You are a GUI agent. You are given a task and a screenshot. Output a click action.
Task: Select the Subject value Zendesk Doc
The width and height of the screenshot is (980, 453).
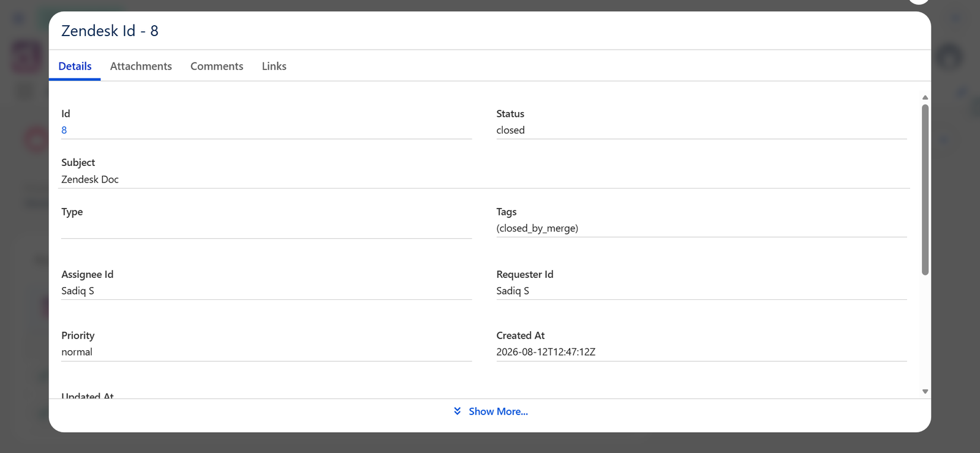coord(90,179)
